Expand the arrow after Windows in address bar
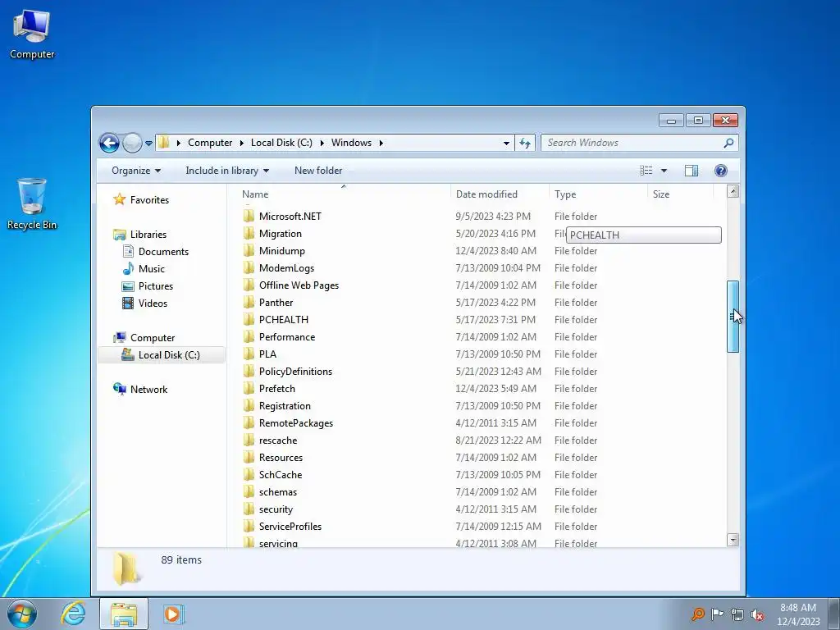This screenshot has width=840, height=630. [381, 143]
